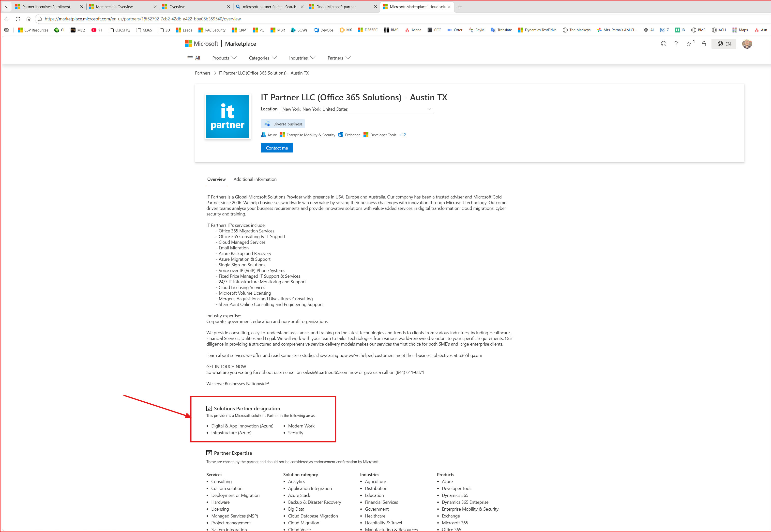
Task: Click the feedback smiley icon
Action: 664,44
